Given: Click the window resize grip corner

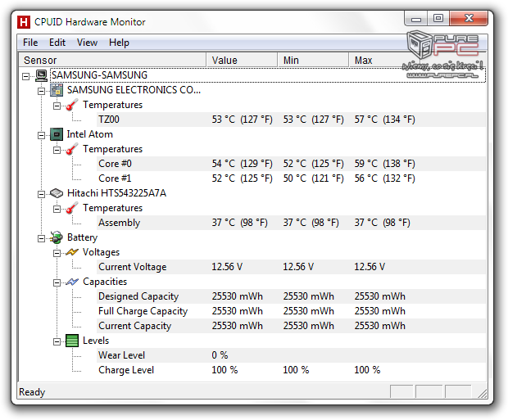Looking at the screenshot, I should click(483, 393).
